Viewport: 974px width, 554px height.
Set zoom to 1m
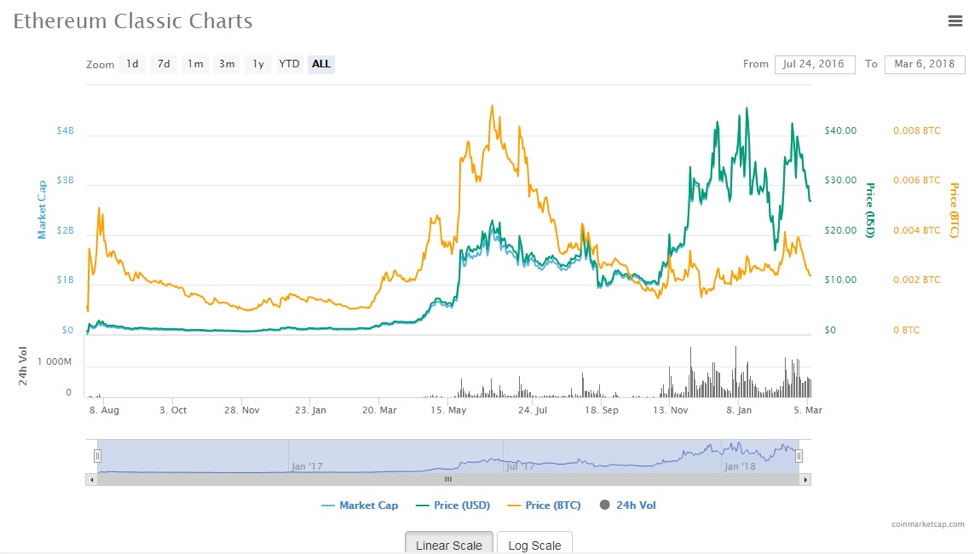195,64
